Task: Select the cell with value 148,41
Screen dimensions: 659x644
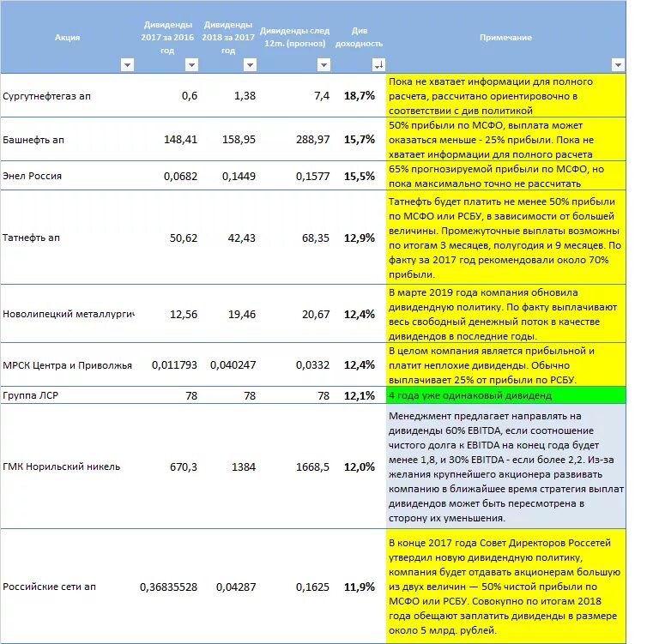Action: click(x=167, y=140)
